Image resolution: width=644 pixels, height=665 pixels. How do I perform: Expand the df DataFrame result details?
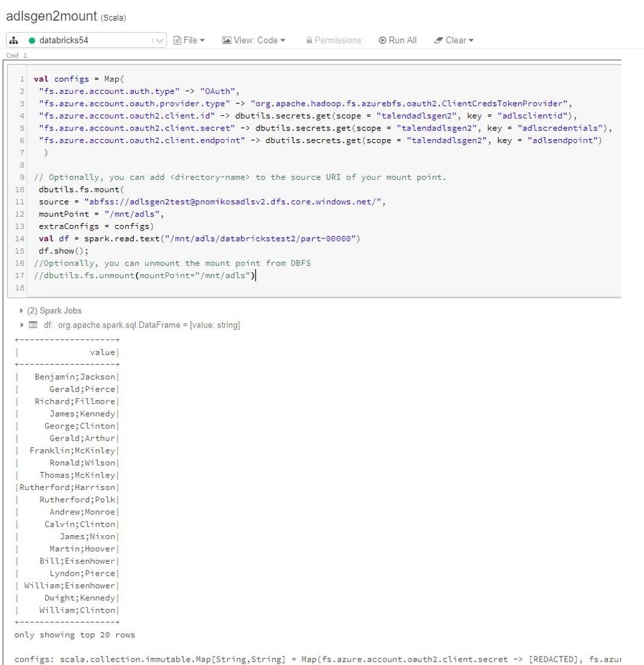[x=21, y=326]
